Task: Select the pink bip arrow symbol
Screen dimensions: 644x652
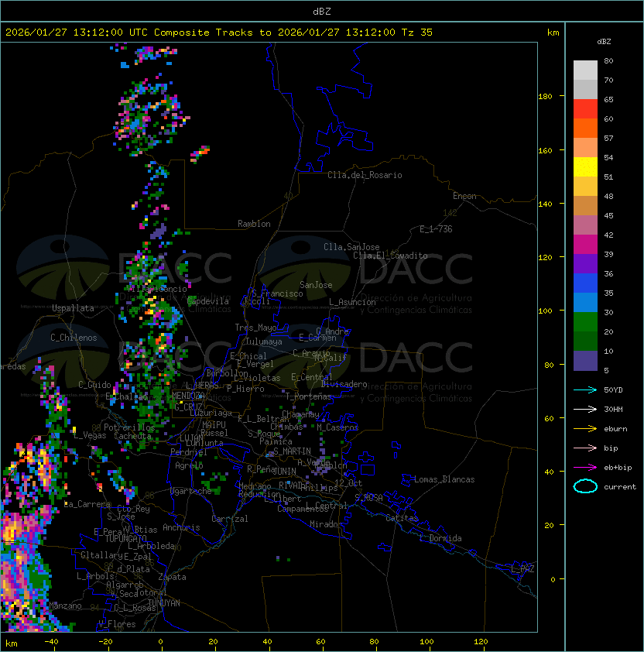Action: click(x=585, y=448)
